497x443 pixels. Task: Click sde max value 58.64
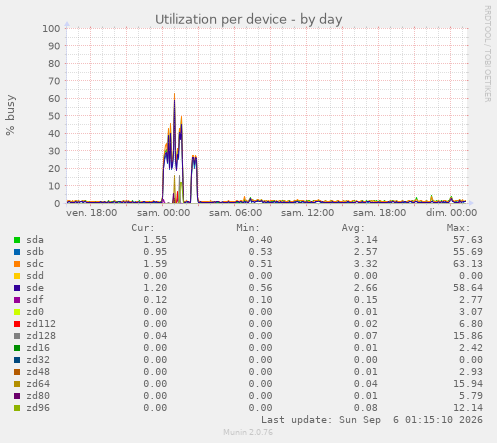[468, 288]
